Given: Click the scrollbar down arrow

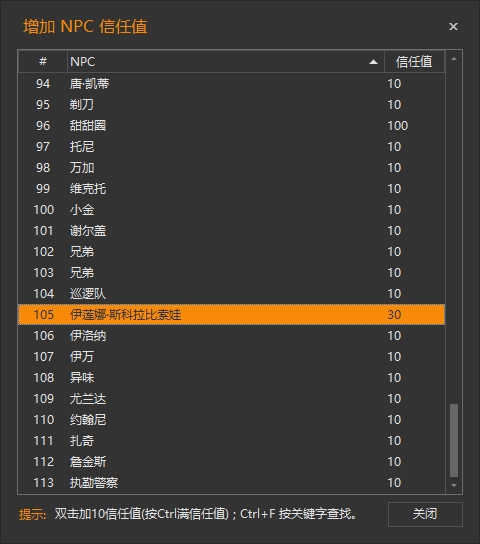Looking at the screenshot, I should (454, 485).
